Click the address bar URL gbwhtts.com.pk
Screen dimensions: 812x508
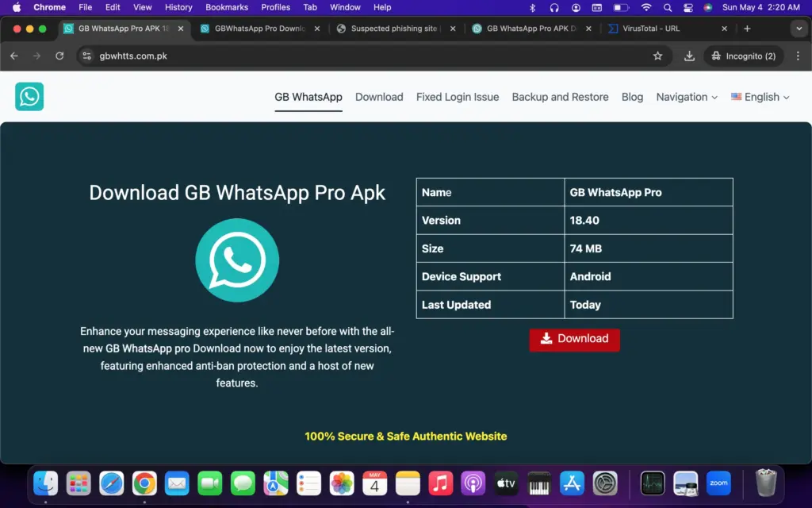tap(133, 56)
